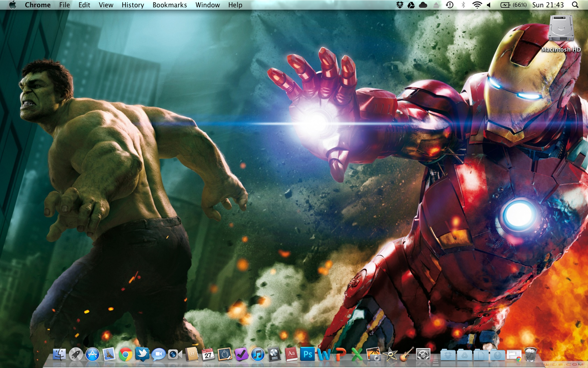Open Messages chat bubble in Dock
This screenshot has width=588, height=368.
tap(158, 354)
